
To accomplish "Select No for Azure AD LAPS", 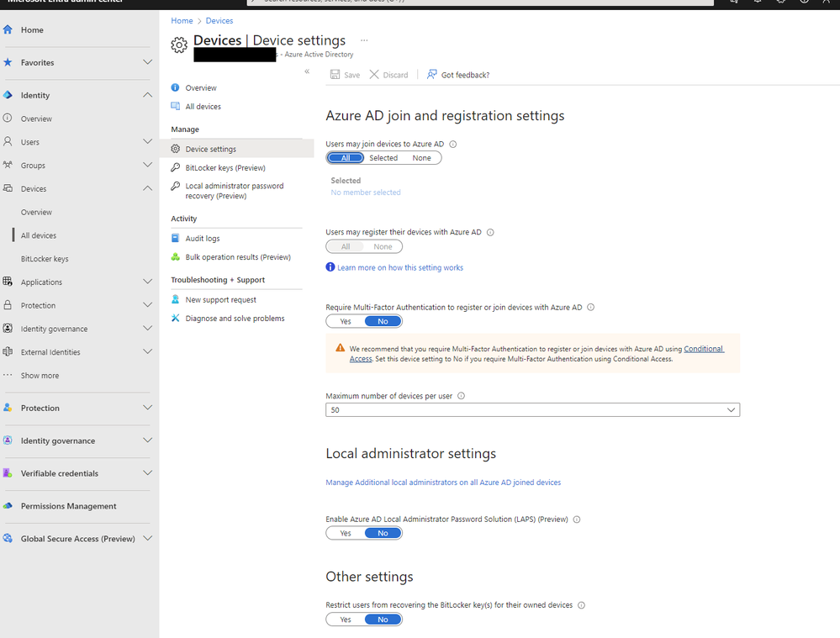I will (x=383, y=533).
